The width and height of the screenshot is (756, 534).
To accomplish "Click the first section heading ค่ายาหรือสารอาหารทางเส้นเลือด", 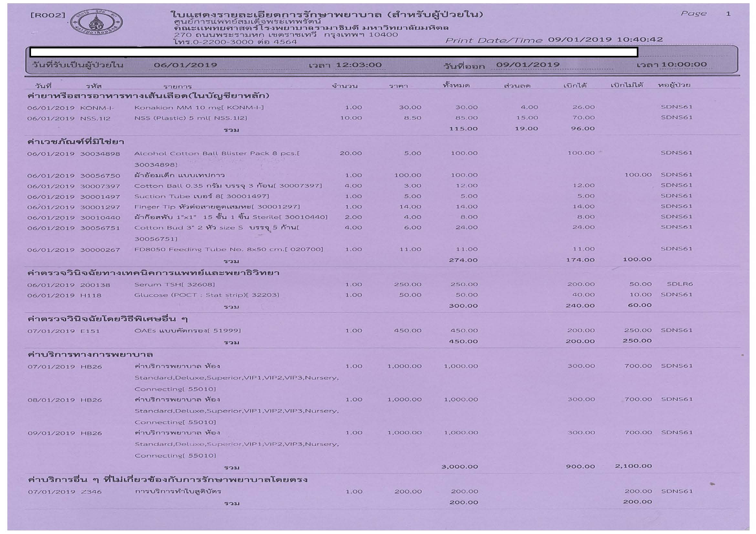I will pyautogui.click(x=148, y=96).
